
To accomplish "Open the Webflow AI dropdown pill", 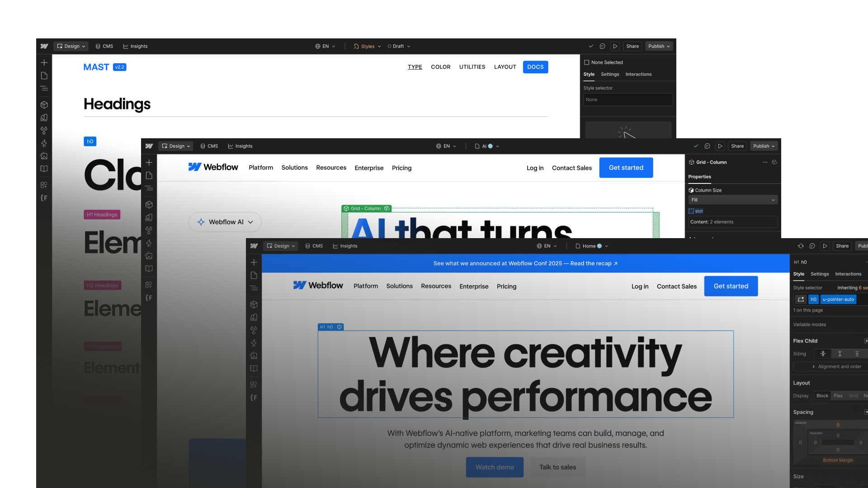I will (225, 222).
